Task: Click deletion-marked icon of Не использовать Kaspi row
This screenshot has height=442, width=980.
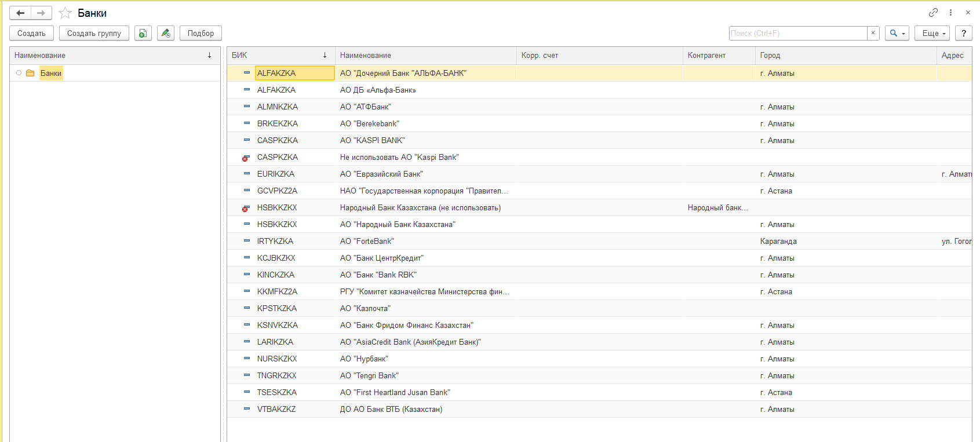Action: 246,158
